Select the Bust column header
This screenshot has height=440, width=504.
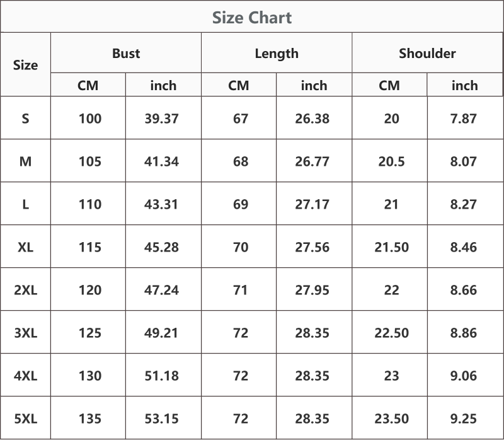coord(126,54)
